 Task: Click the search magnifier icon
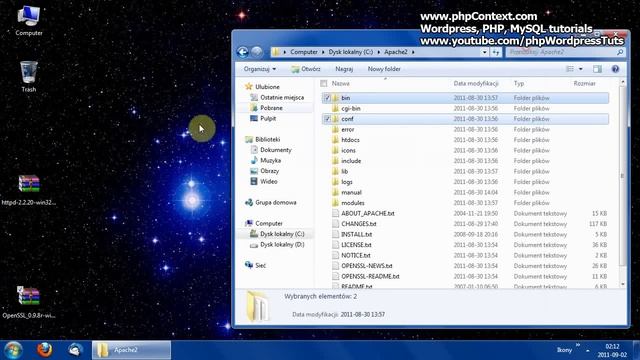(620, 52)
